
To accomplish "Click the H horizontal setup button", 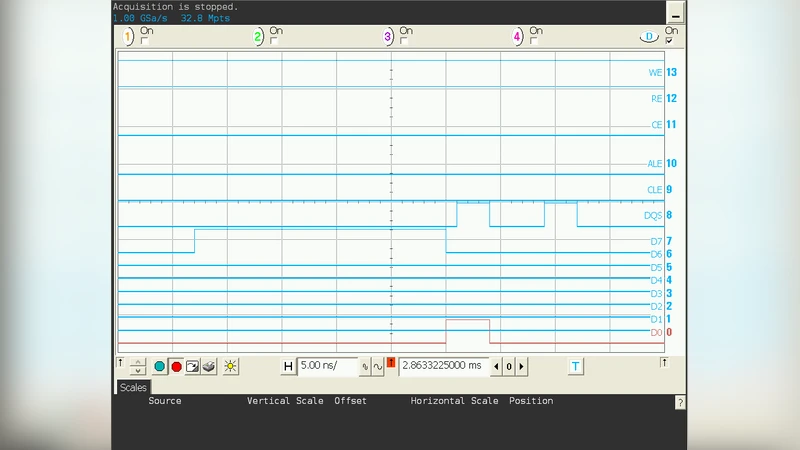I will coord(288,367).
